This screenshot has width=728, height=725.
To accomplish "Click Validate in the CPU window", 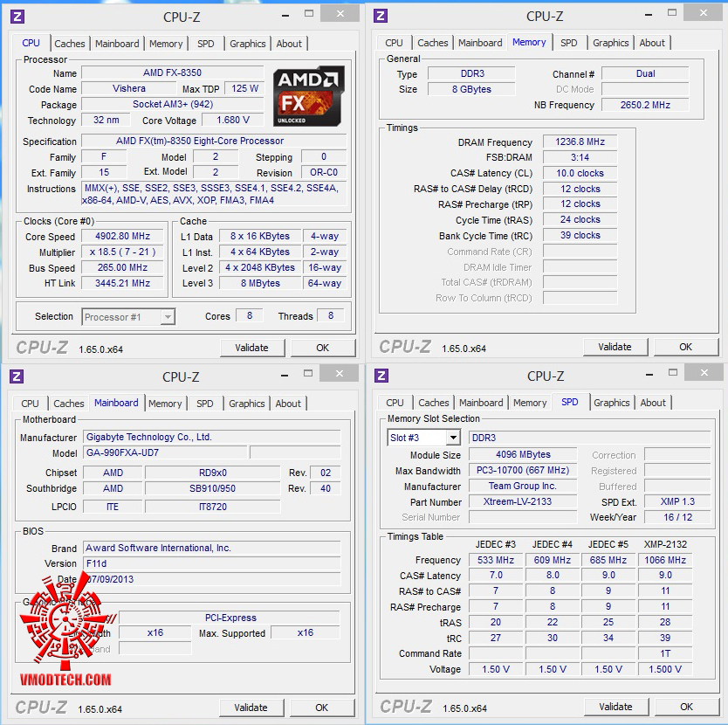I will (x=251, y=348).
